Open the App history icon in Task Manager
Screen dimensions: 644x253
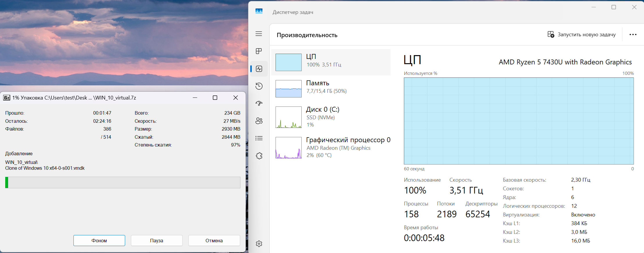click(259, 86)
